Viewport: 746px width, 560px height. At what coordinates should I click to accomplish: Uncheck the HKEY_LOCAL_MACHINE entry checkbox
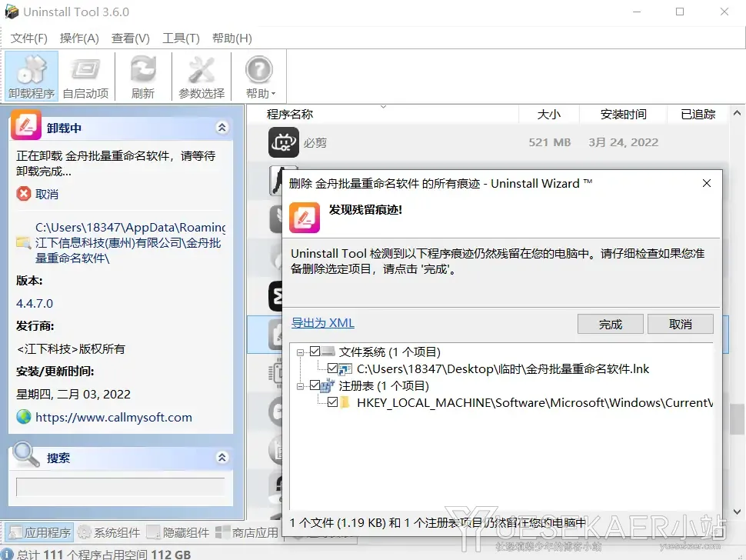(x=332, y=402)
